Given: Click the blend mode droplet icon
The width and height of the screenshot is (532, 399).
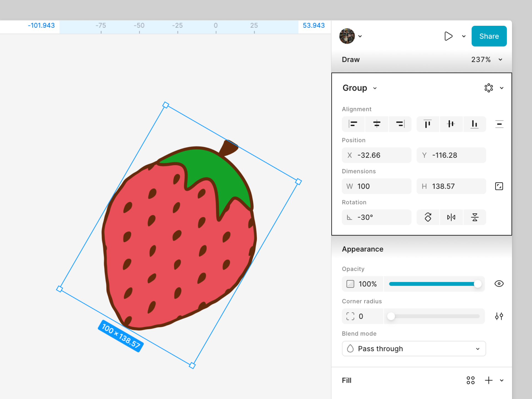Looking at the screenshot, I should pyautogui.click(x=350, y=349).
